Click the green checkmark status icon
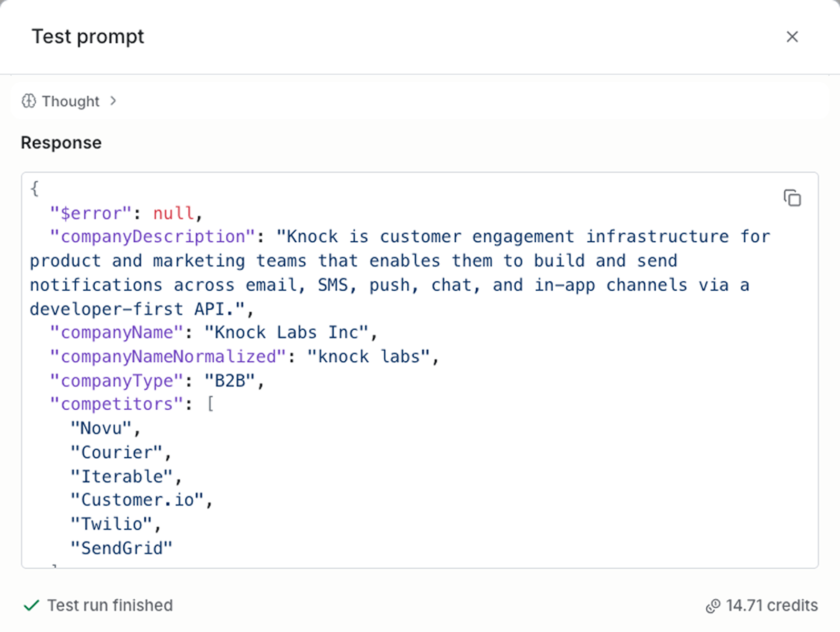The width and height of the screenshot is (840, 632). click(32, 606)
